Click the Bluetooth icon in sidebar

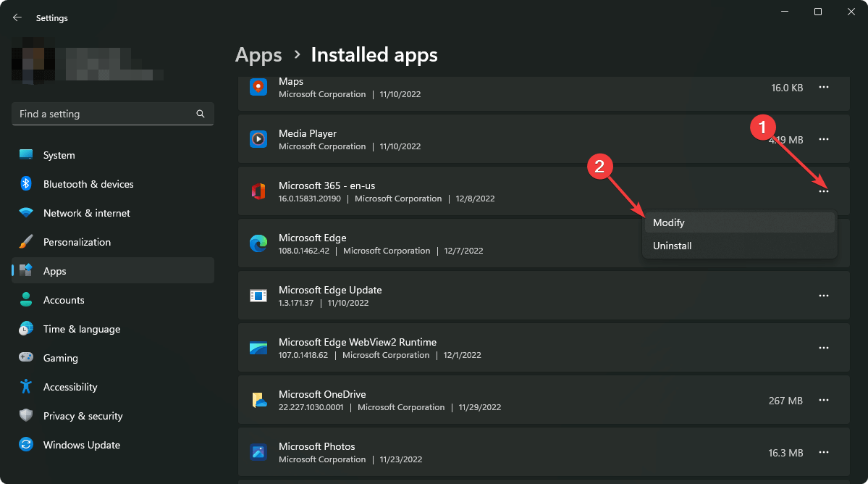[26, 183]
